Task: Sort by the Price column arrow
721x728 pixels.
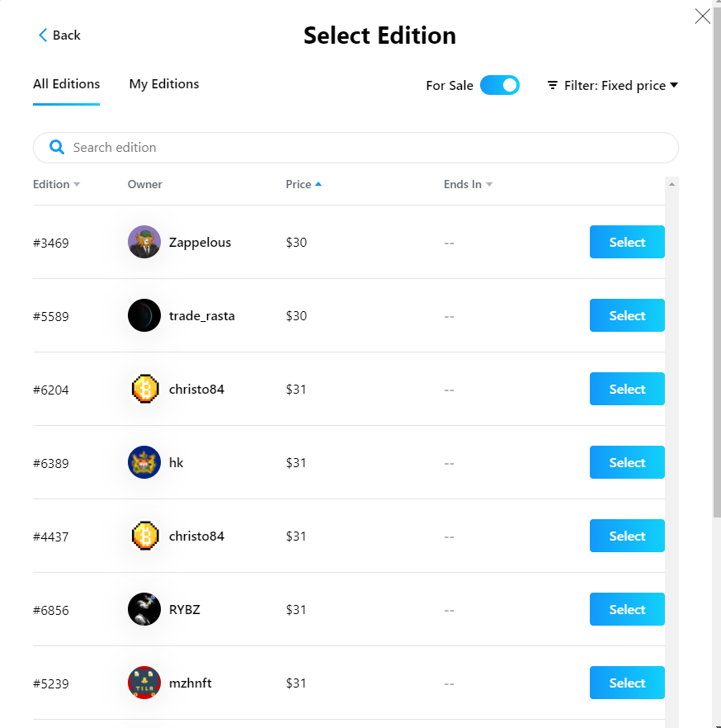Action: [318, 184]
